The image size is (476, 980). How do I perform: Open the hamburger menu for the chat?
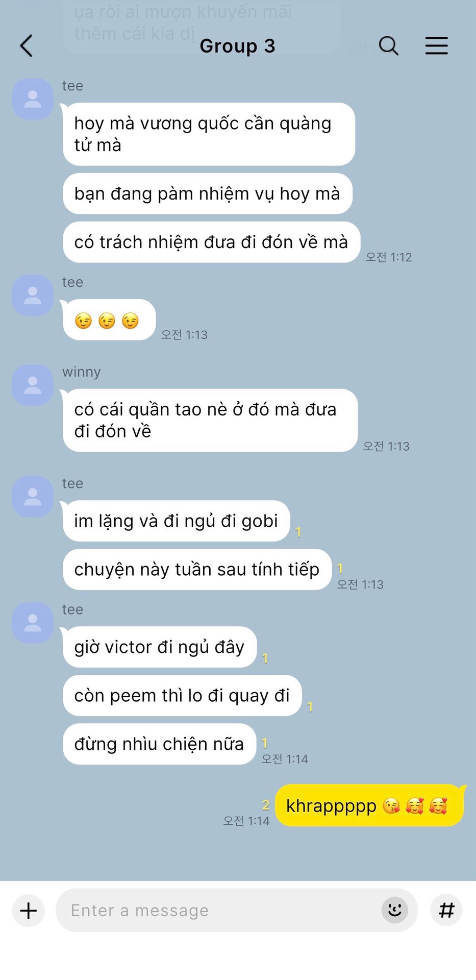(437, 45)
